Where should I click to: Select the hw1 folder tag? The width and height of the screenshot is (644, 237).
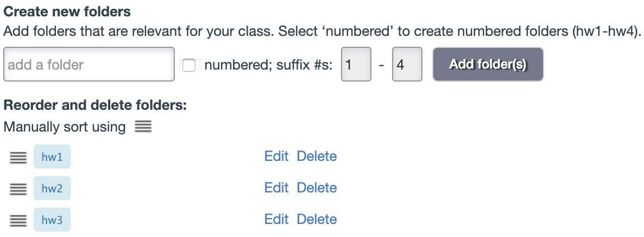(x=52, y=157)
